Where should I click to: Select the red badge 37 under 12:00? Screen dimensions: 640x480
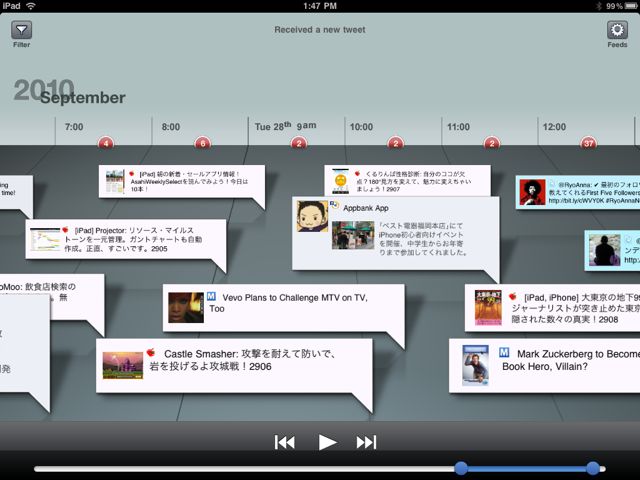click(589, 143)
